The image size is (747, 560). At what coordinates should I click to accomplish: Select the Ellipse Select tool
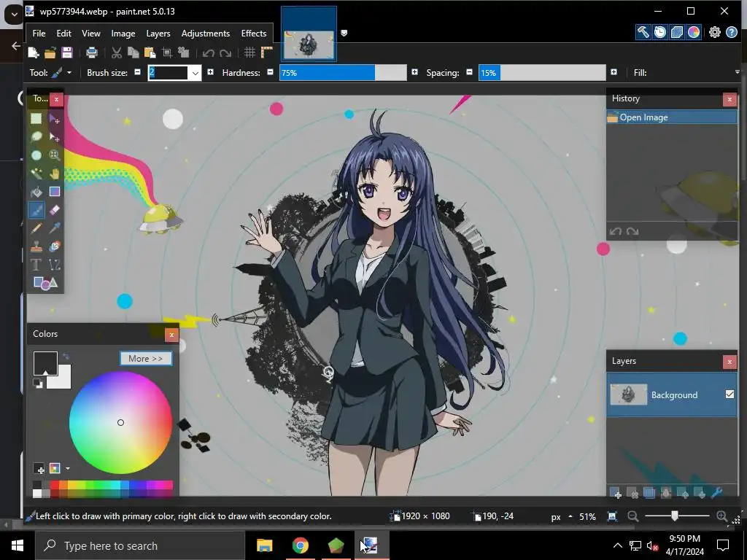coord(36,155)
